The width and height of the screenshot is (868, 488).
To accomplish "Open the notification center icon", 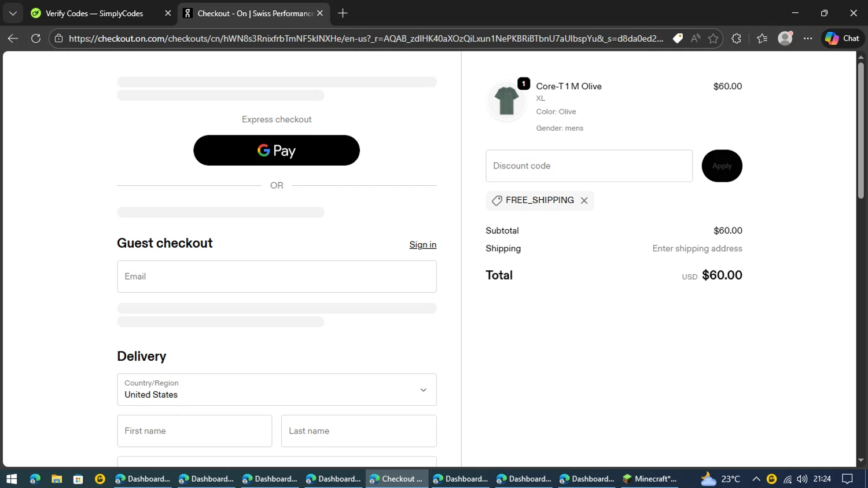I will click(847, 479).
